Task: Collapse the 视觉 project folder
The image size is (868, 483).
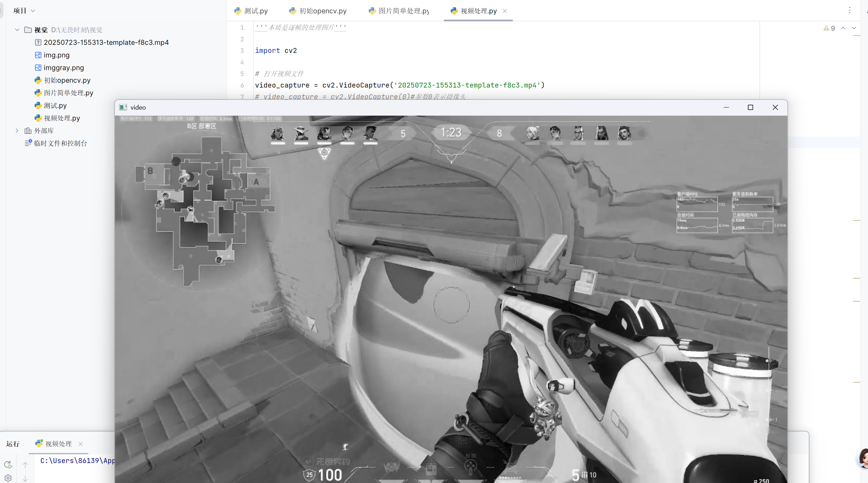Action: (17, 30)
